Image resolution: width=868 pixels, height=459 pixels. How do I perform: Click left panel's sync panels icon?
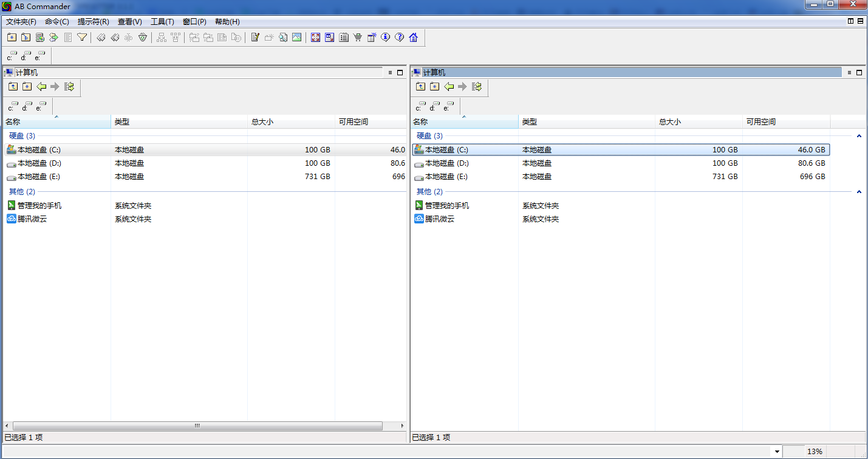69,87
